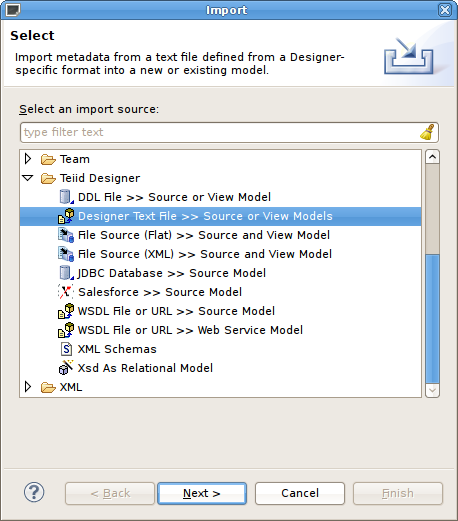Click the disabled Finish button
This screenshot has width=458, height=521.
click(398, 493)
